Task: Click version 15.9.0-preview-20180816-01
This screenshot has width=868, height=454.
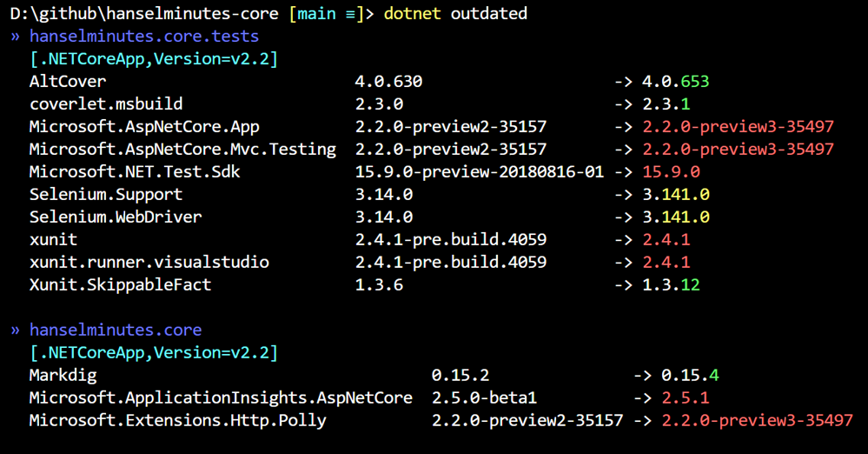Action: pyautogui.click(x=480, y=172)
